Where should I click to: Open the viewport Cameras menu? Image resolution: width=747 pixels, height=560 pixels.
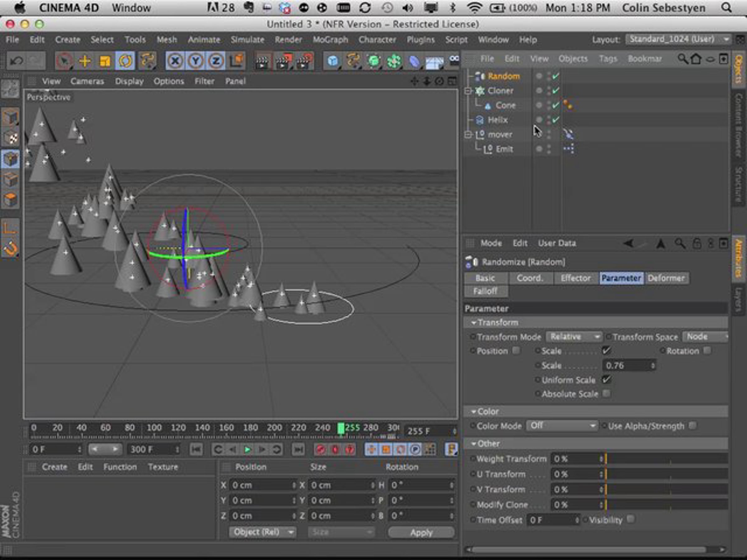point(87,81)
